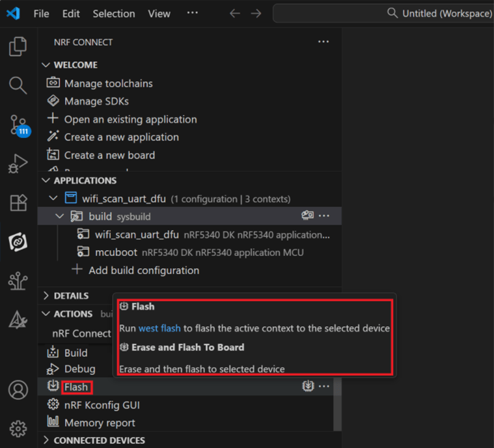Open the Manage gear icon
Viewport: 494px width, 448px height.
[x=18, y=428]
